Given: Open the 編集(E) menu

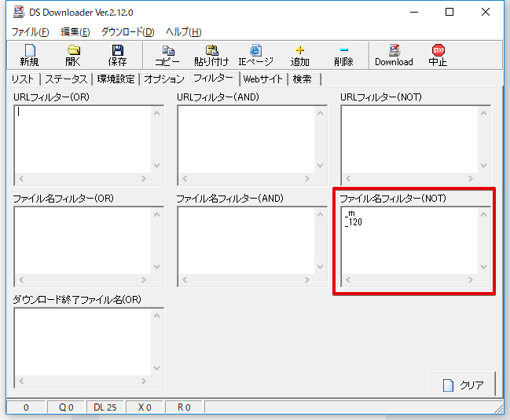Looking at the screenshot, I should pyautogui.click(x=75, y=32).
